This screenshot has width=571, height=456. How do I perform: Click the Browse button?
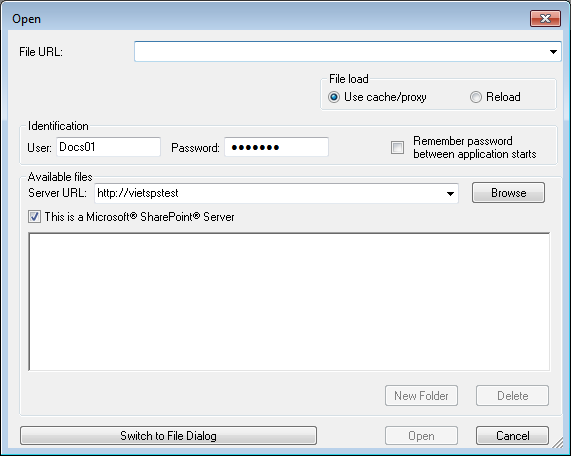pos(508,193)
